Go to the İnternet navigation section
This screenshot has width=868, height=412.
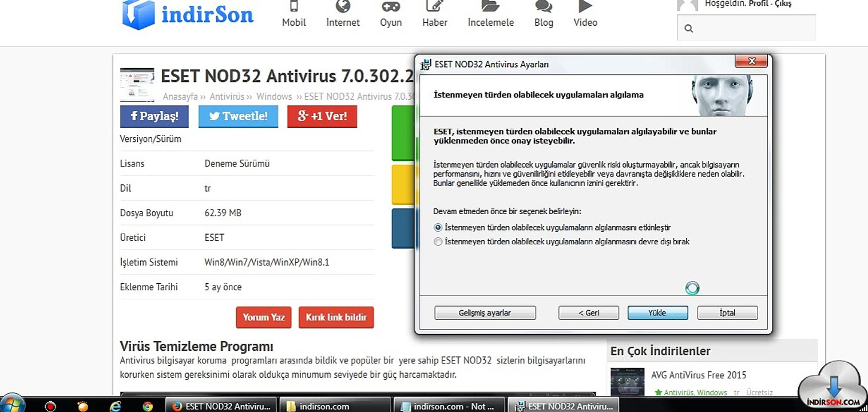343,14
